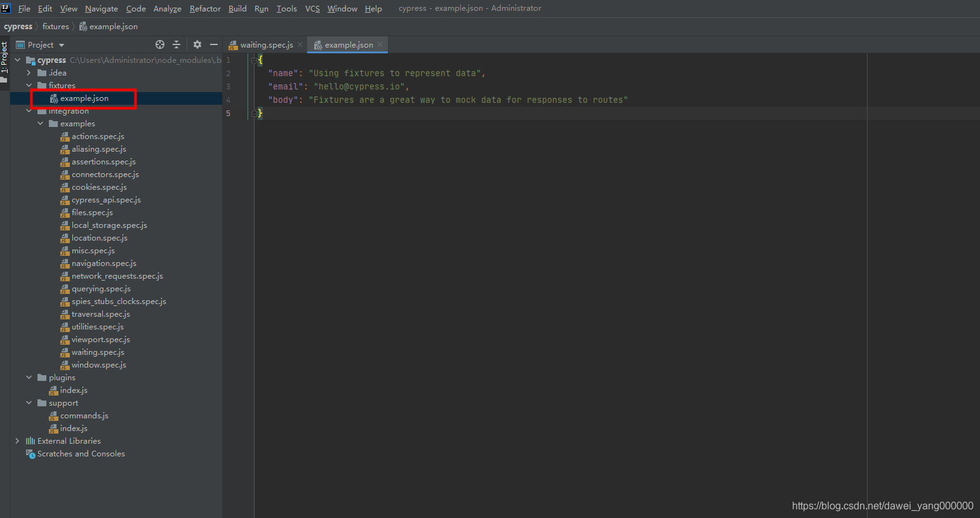Image resolution: width=980 pixels, height=518 pixels.
Task: Expand the External Libraries node arrow
Action: click(x=18, y=441)
